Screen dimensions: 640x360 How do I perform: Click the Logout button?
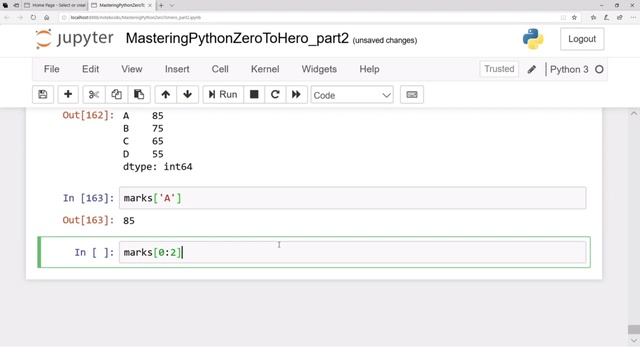click(x=582, y=39)
